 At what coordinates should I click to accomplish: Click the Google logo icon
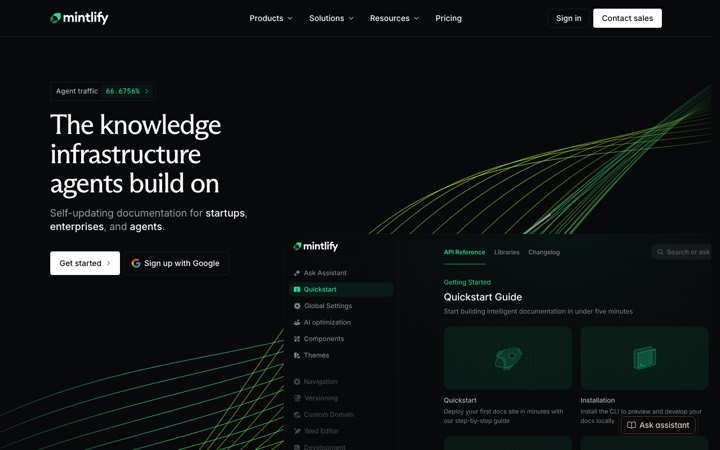click(136, 263)
